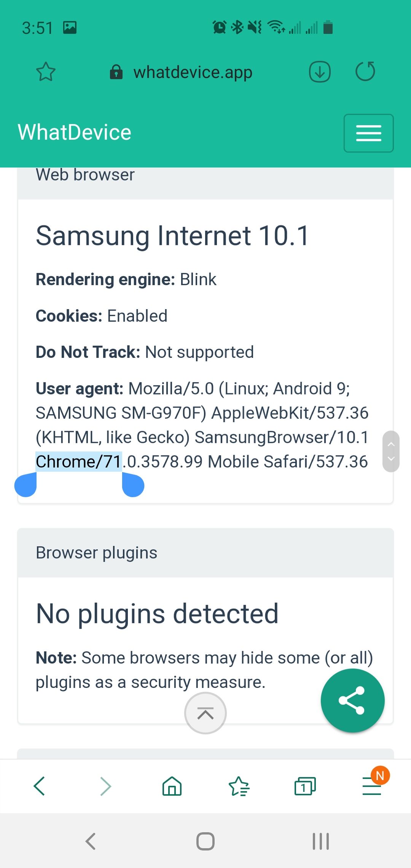Tap the Web browser section header
411x868 pixels.
pos(85,174)
